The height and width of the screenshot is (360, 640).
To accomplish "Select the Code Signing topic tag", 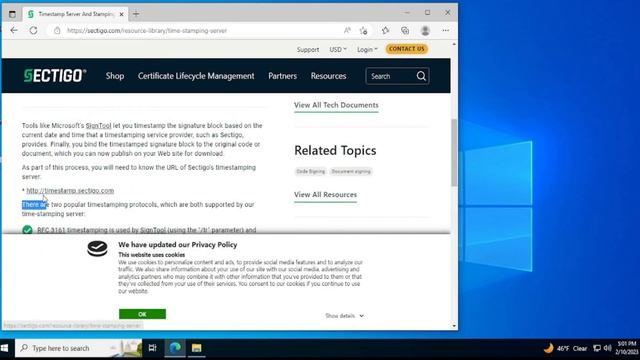I will [311, 171].
